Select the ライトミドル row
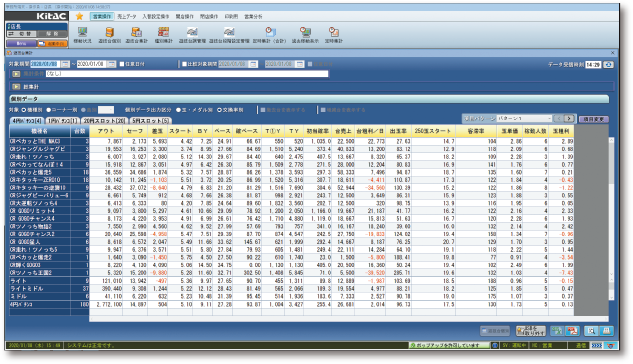 point(291,289)
